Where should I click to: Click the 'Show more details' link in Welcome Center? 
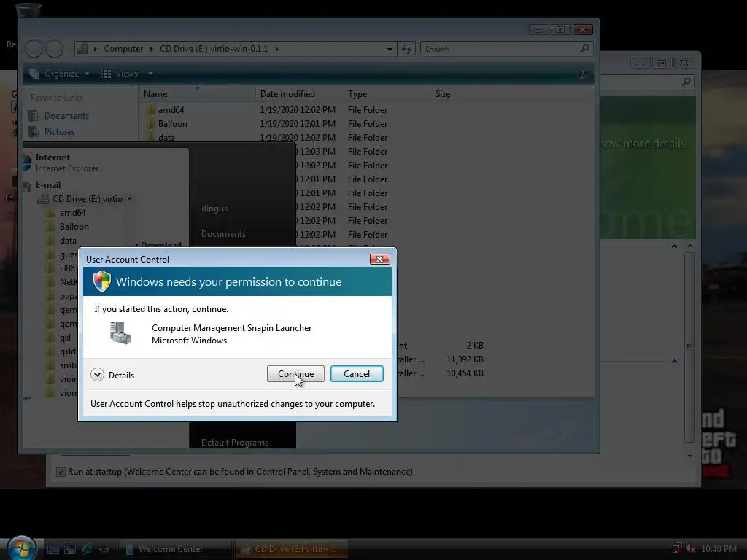pyautogui.click(x=642, y=144)
